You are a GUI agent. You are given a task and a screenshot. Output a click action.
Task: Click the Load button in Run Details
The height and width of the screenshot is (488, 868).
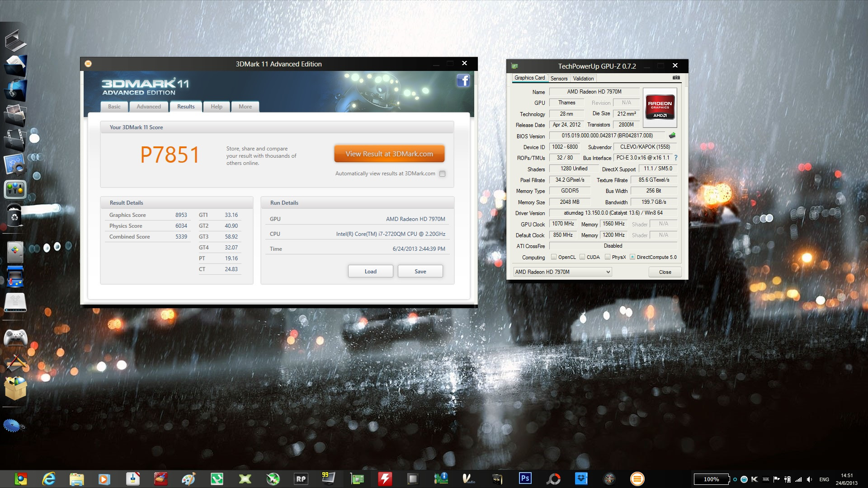(371, 271)
